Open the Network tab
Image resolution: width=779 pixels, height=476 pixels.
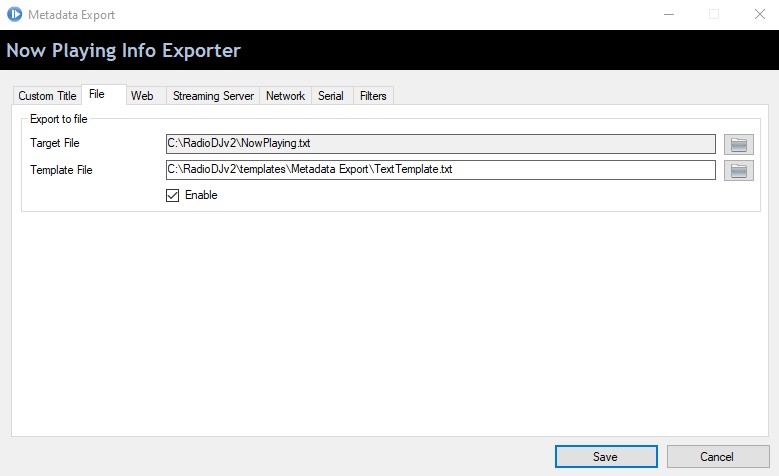[x=285, y=95]
